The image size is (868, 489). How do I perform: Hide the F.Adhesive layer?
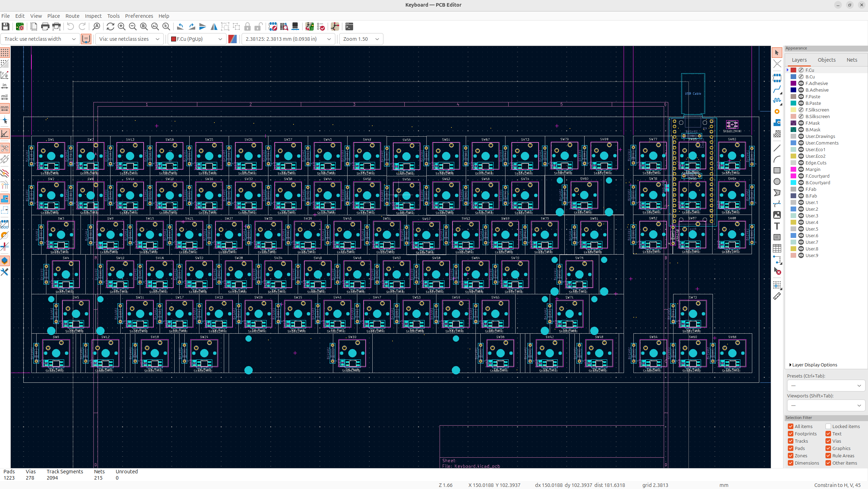coord(801,83)
